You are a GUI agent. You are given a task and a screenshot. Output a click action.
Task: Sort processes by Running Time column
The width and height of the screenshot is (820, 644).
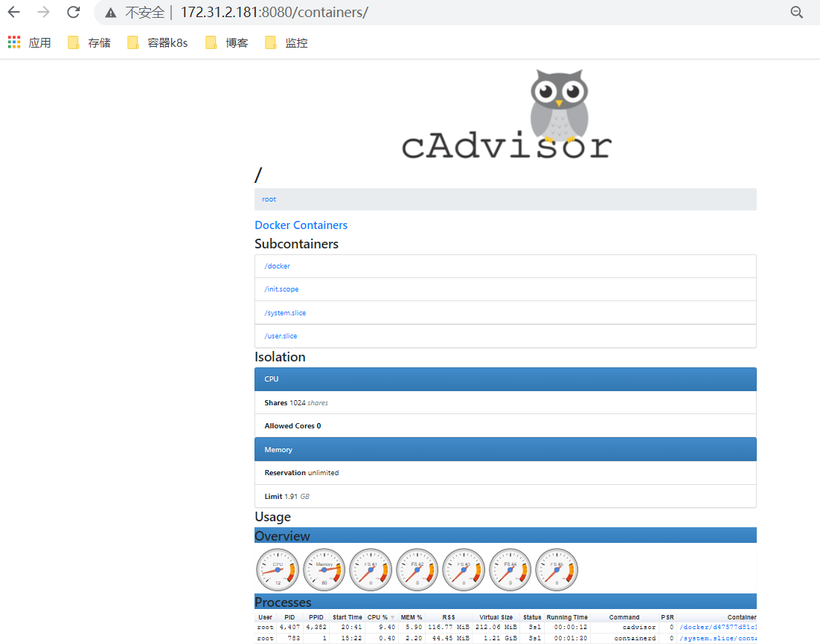coord(567,617)
